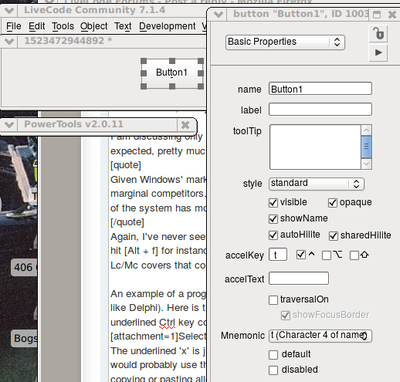This screenshot has height=382, width=400.
Task: Toggle the control modifier checkbox for accelKey
Action: coord(301,255)
